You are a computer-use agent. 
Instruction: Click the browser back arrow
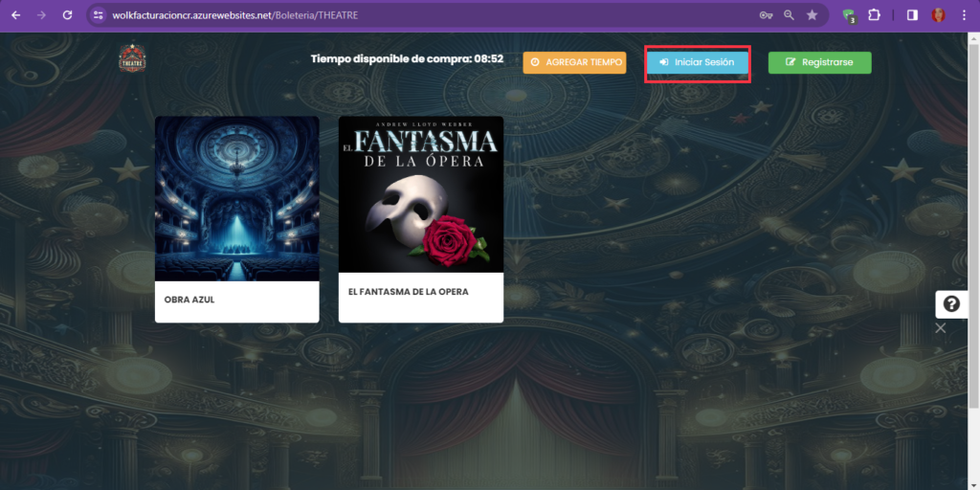16,15
